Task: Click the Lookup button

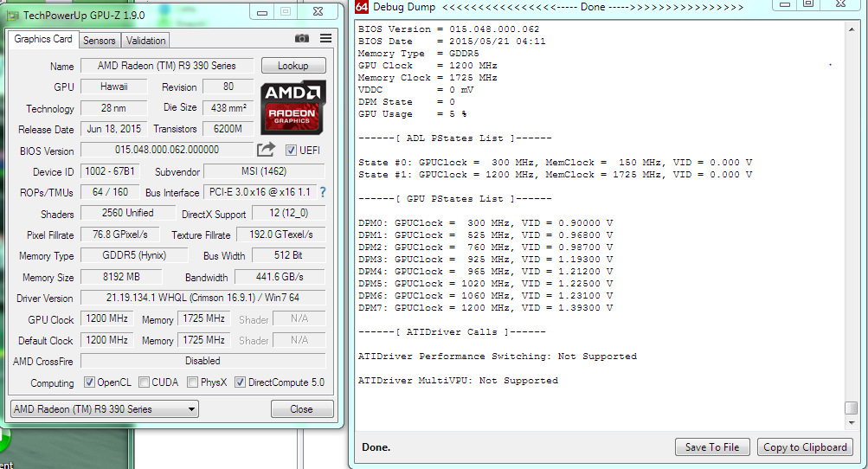Action: click(293, 66)
